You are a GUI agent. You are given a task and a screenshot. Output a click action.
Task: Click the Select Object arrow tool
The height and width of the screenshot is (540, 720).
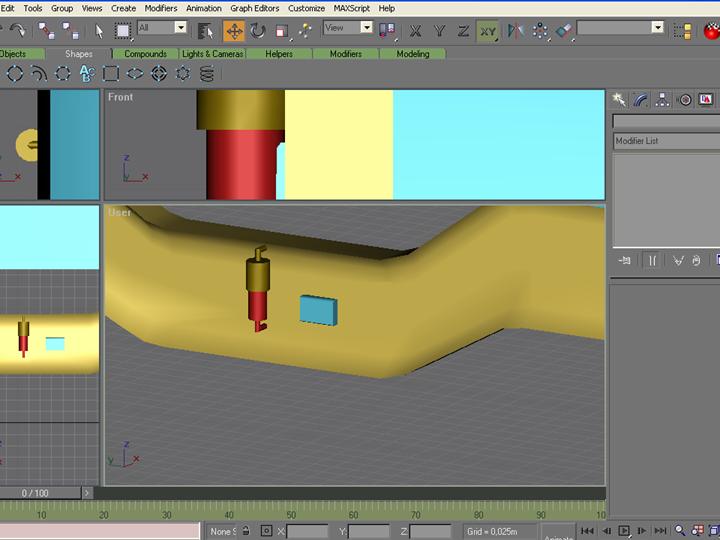99,31
